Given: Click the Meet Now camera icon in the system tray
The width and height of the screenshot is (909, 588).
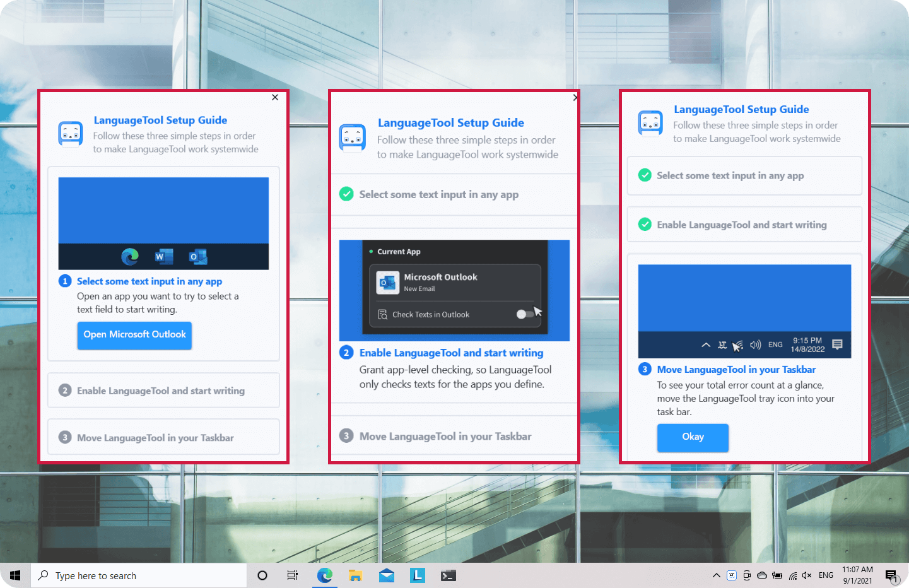Looking at the screenshot, I should point(747,575).
